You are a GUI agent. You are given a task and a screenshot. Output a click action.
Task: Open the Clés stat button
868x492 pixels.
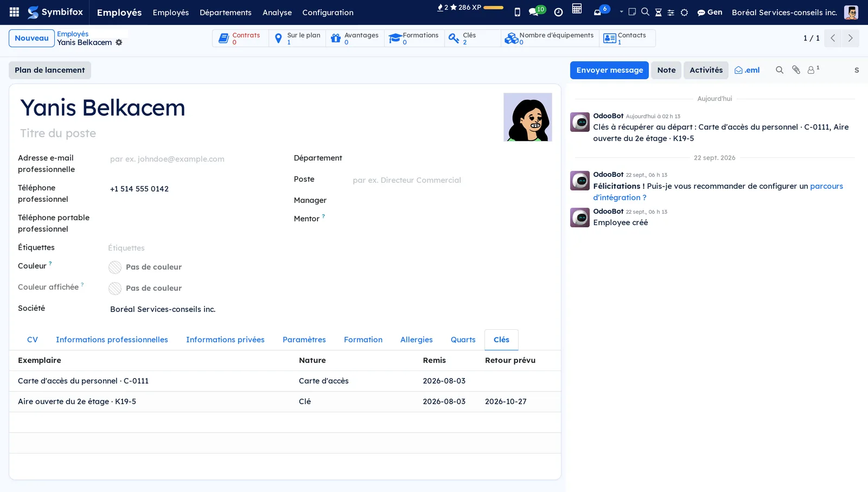473,38
